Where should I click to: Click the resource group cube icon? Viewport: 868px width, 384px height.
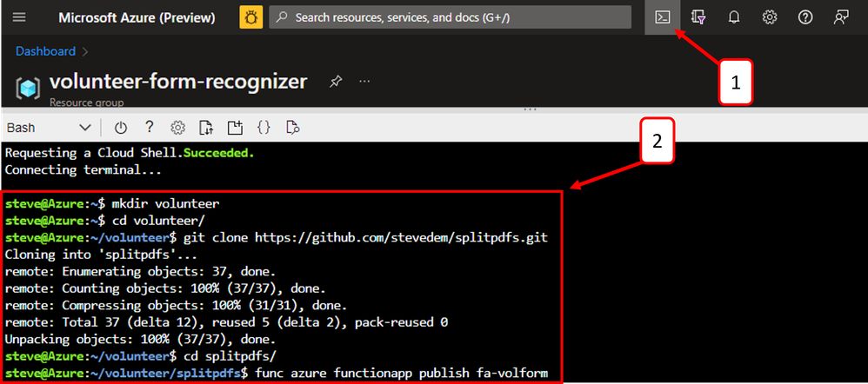pyautogui.click(x=28, y=89)
